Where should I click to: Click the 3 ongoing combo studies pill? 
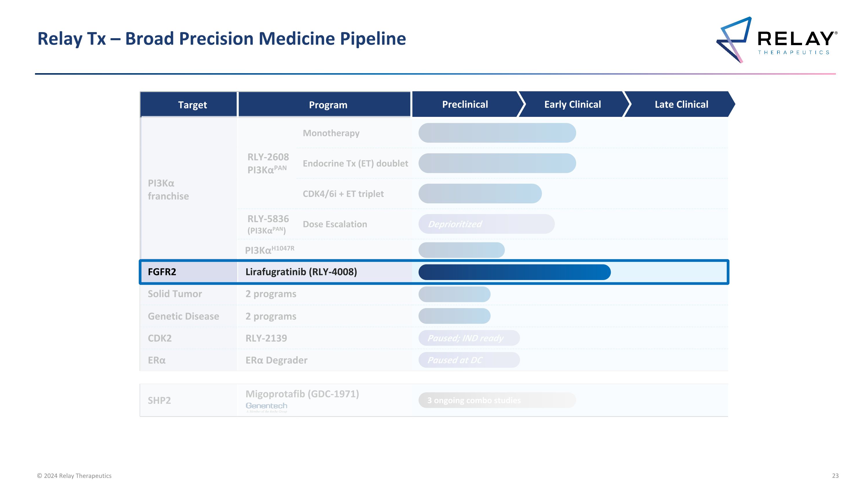(x=497, y=400)
